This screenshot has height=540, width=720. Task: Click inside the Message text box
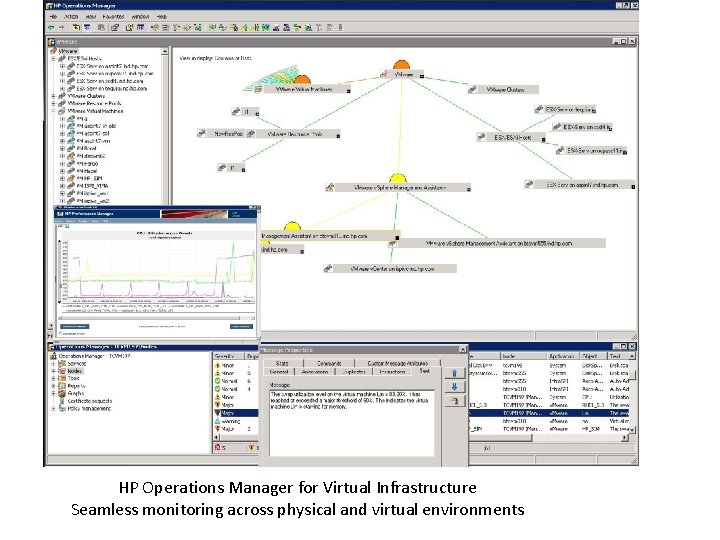(x=352, y=423)
